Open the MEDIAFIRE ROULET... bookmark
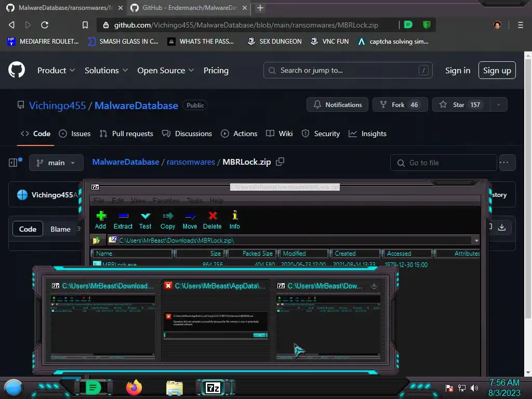 pyautogui.click(x=43, y=42)
